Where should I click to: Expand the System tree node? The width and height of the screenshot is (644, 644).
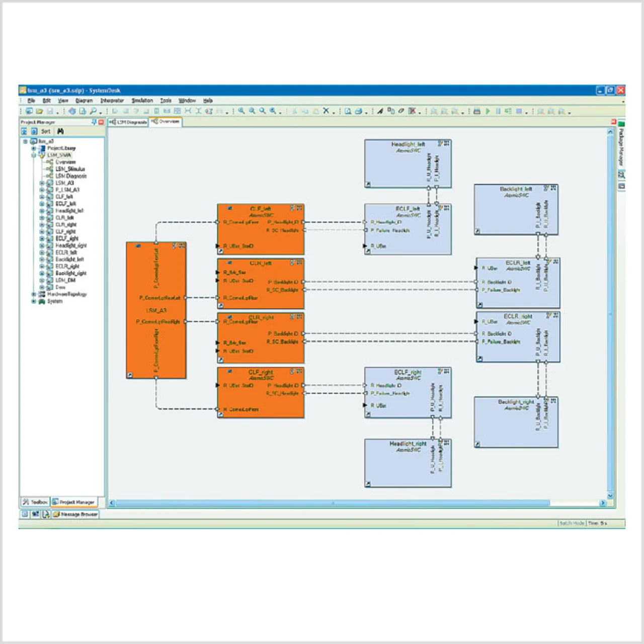coord(34,301)
